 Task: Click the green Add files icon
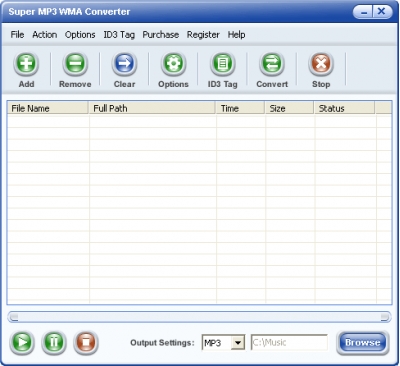coord(26,64)
